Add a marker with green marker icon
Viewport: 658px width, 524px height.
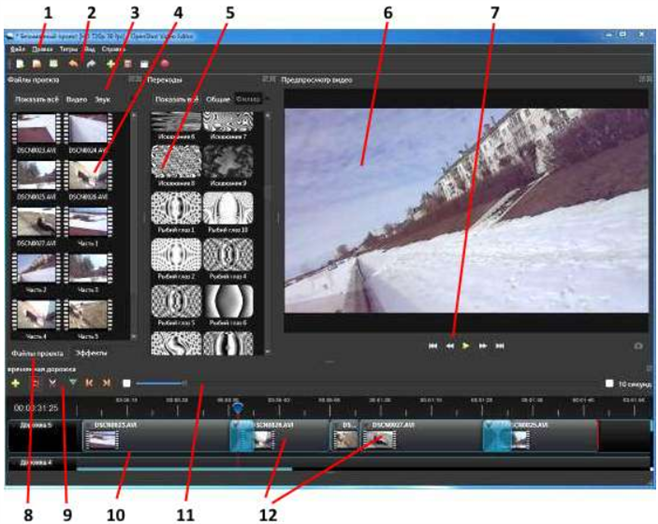click(72, 382)
